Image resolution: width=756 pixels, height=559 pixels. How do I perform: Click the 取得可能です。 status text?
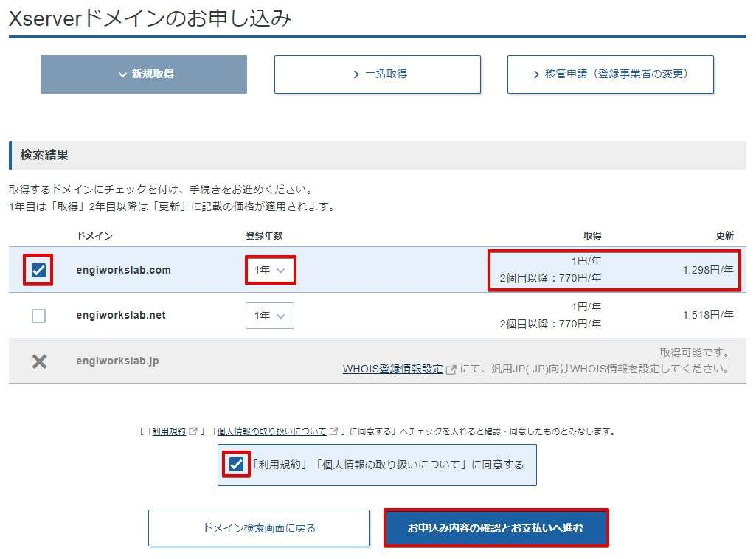[694, 353]
